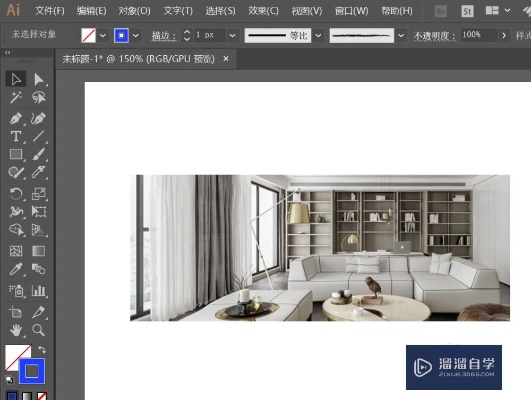Select the Rotate tool
The image size is (531, 400).
[16, 194]
